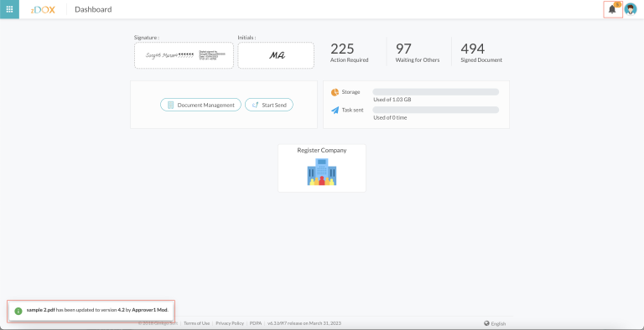Viewport: 644px width, 330px height.
Task: Open the Privacy Policy link
Action: click(230, 323)
